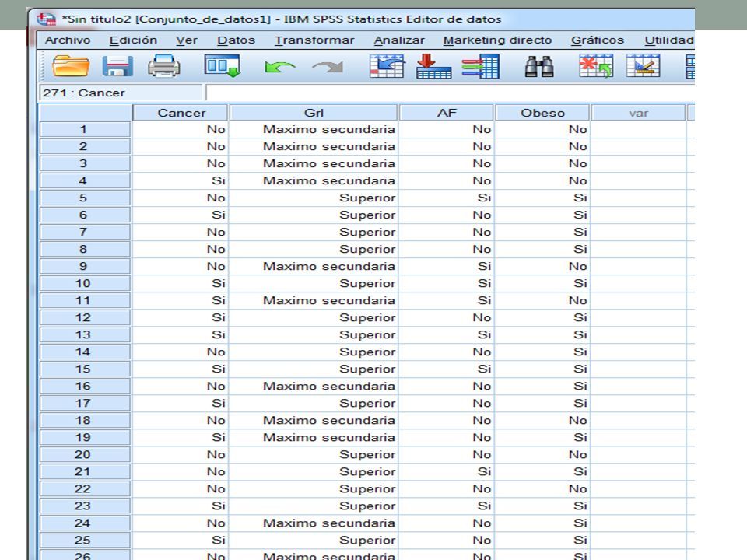Click the '271 : Cancer' cell reference box
Image resolution: width=747 pixels, height=560 pixels.
121,93
